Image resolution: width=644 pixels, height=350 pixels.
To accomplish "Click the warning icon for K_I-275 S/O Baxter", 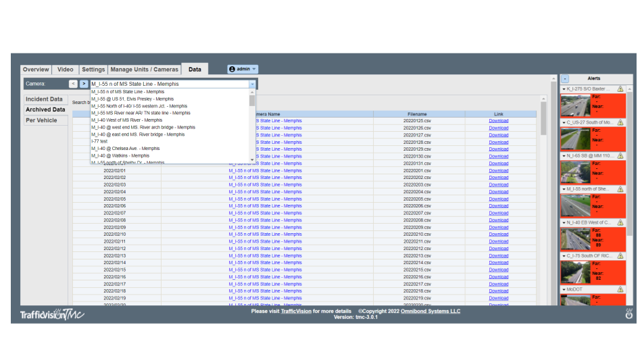I will click(620, 89).
